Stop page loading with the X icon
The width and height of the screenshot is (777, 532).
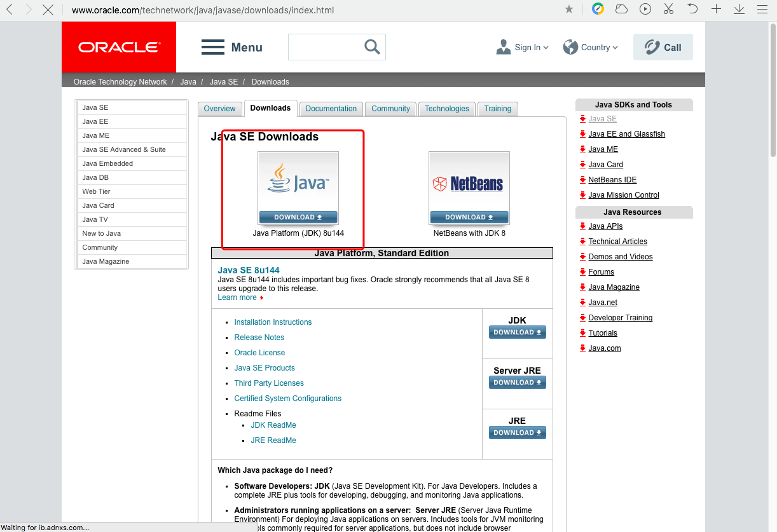[x=48, y=10]
